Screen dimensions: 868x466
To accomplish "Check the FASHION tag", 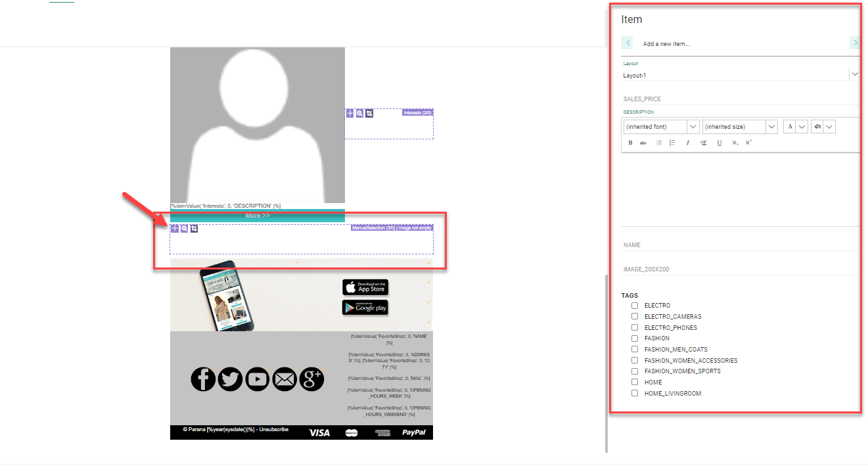I will coord(635,338).
